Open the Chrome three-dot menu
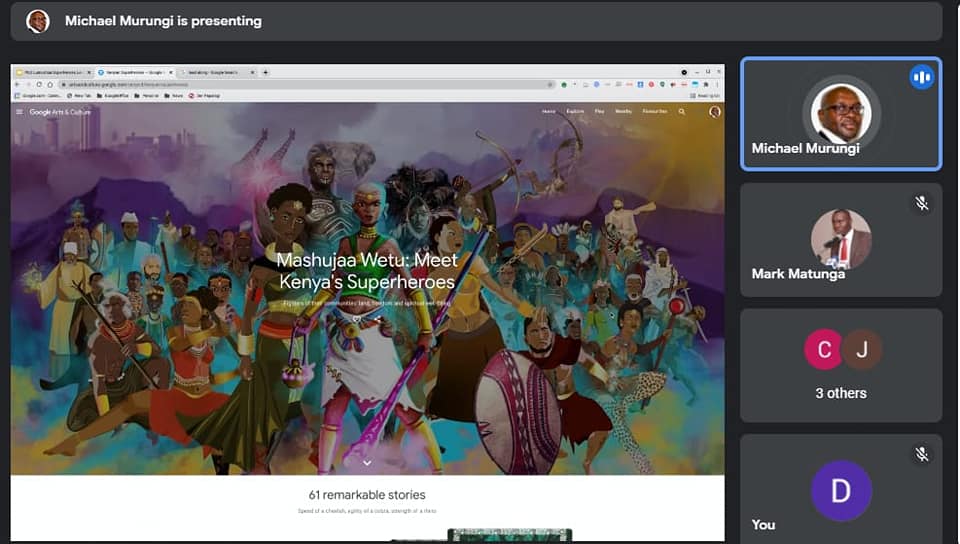Screen dimensions: 960x544 717,85
